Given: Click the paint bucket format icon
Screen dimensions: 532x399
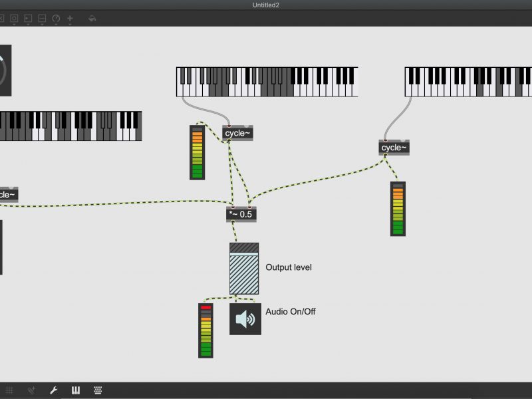Looking at the screenshot, I should tap(92, 19).
